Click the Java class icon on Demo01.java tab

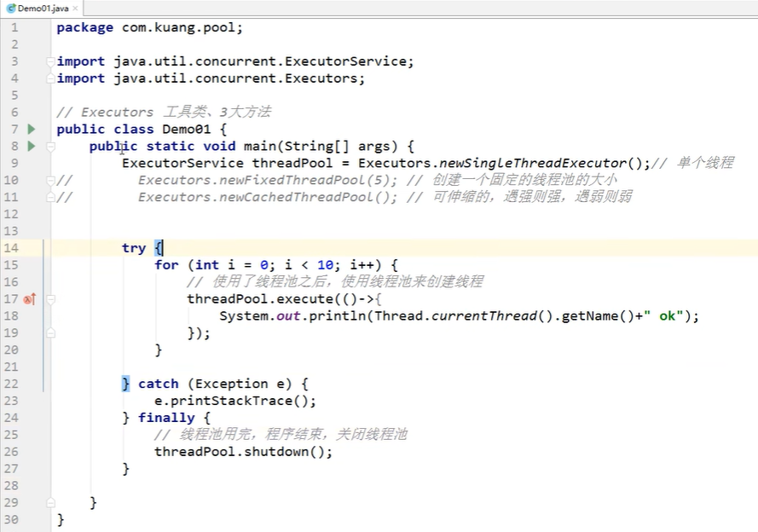(x=10, y=9)
